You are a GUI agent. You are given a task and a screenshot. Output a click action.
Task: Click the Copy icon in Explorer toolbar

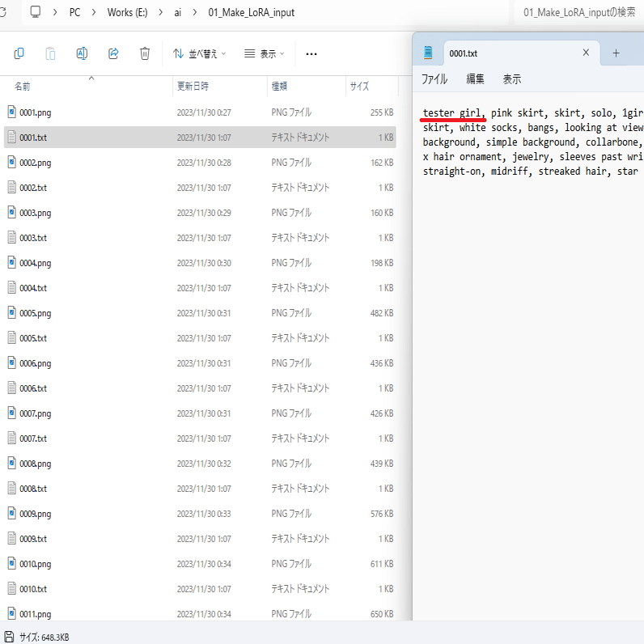point(19,53)
